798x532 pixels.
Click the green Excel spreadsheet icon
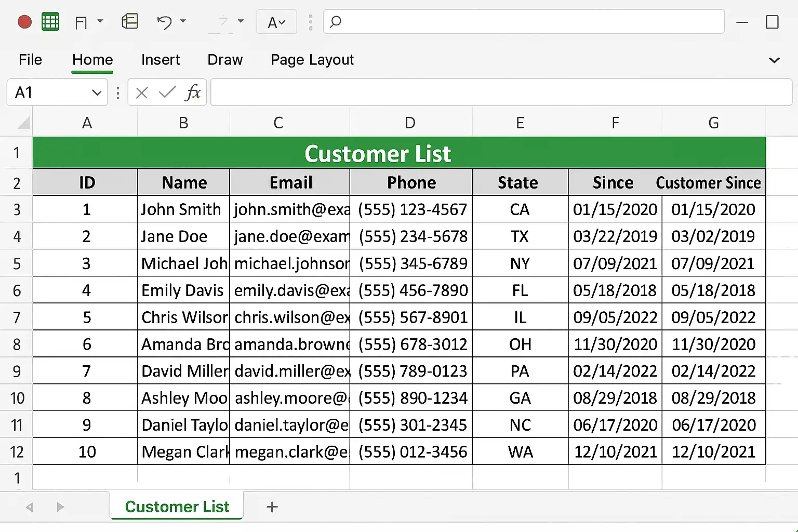(x=50, y=22)
